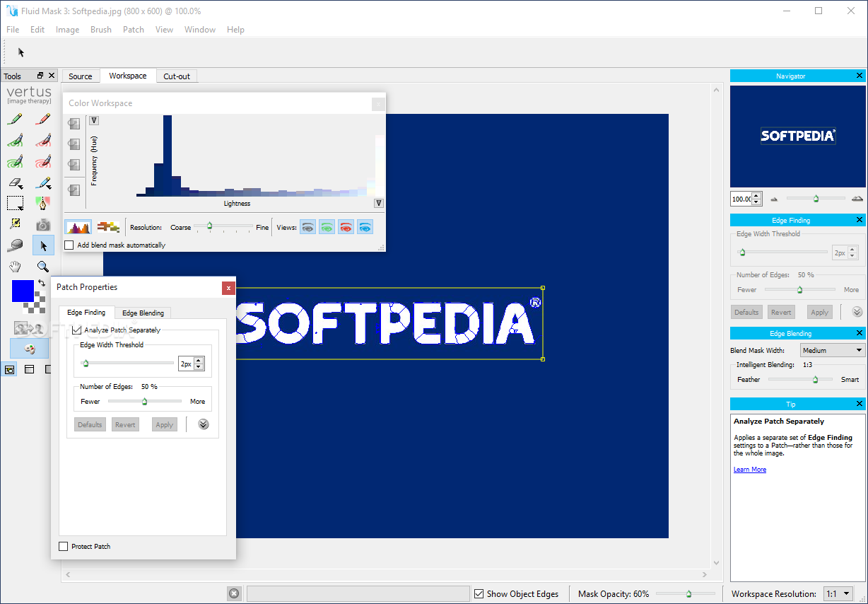Select the dashed rectangle patch tool
The image size is (868, 604).
15,204
